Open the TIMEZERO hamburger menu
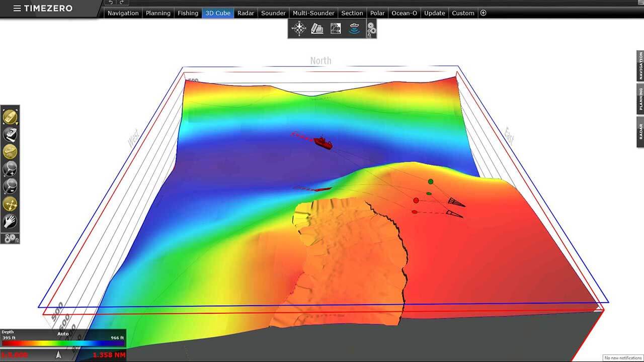Viewport: 644px width, 362px height. tap(17, 9)
